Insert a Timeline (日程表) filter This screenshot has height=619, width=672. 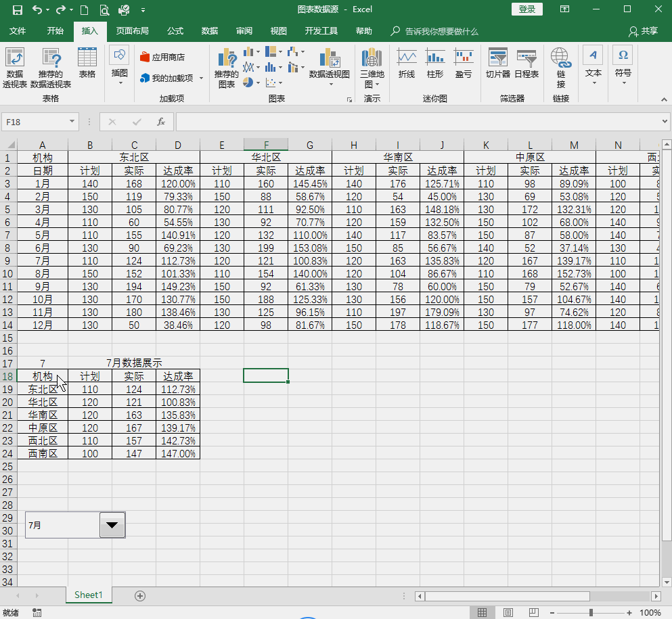click(527, 64)
